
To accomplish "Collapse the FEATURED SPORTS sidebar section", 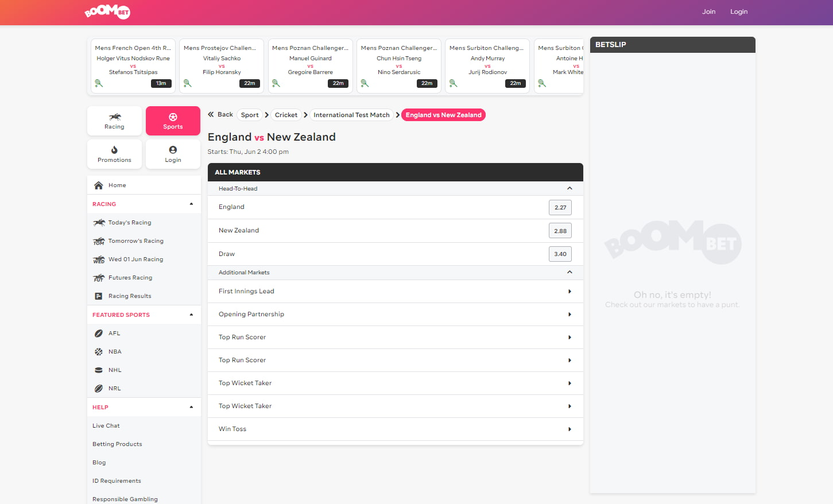I will (191, 315).
